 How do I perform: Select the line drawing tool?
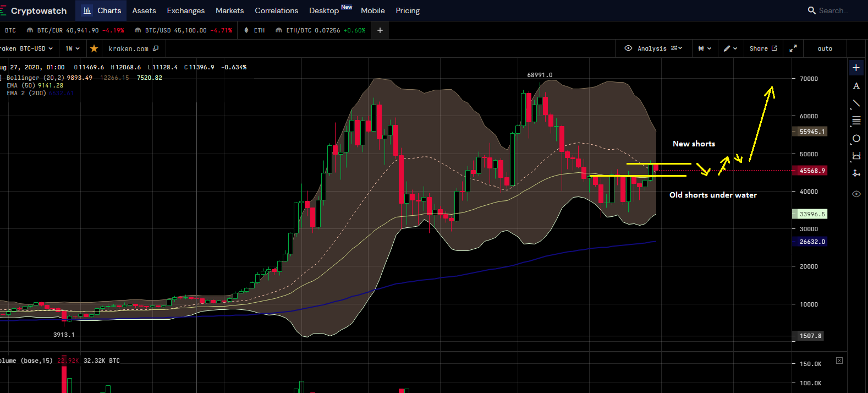point(856,103)
